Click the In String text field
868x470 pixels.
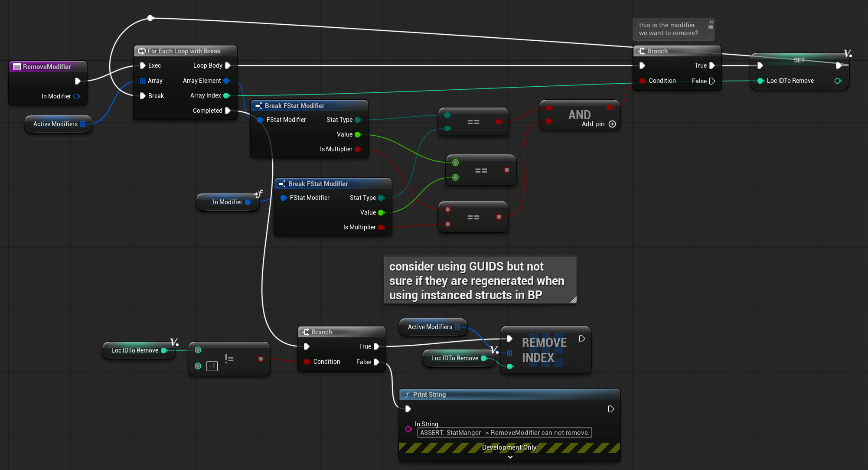(x=504, y=433)
